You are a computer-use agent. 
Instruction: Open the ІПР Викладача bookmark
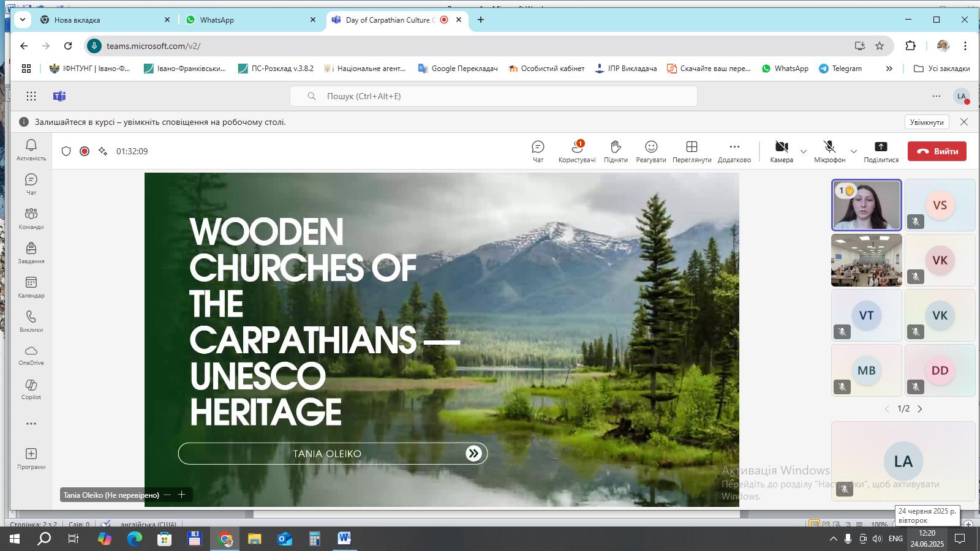click(x=625, y=69)
